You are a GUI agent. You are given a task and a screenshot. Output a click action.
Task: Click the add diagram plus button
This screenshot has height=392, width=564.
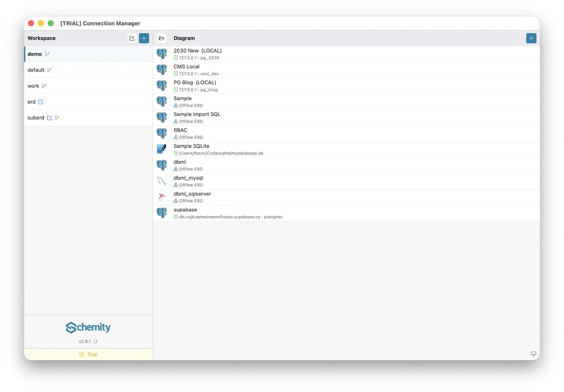point(531,38)
